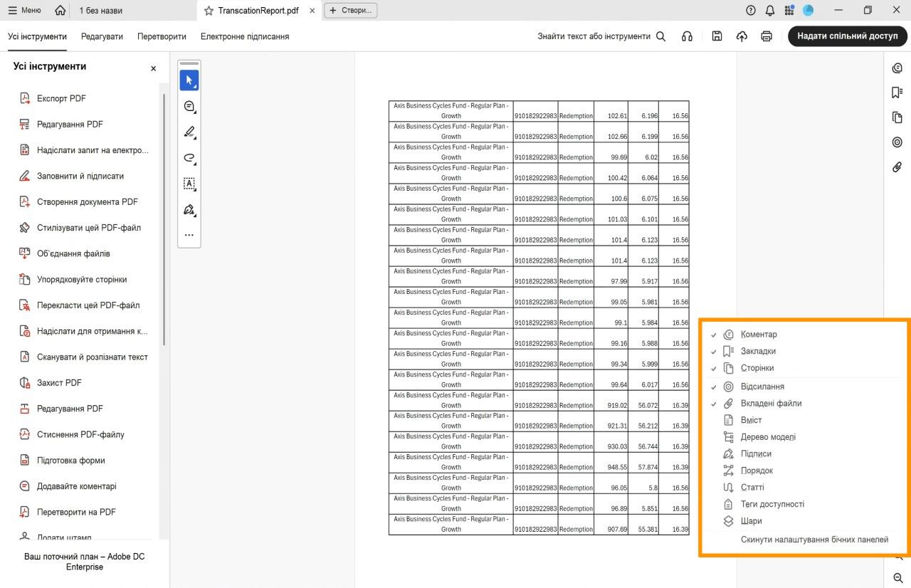Open the Електронне підписання tab
The height and width of the screenshot is (588, 911).
245,36
